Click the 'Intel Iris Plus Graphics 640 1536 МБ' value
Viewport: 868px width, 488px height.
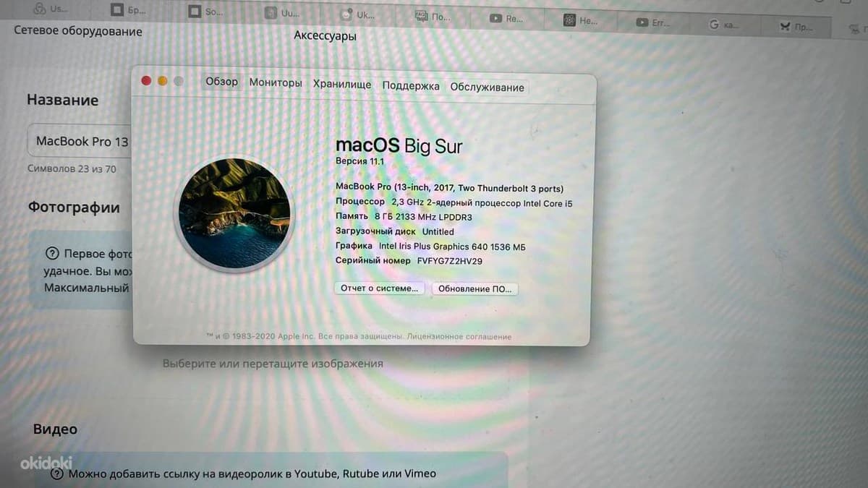pyautogui.click(x=452, y=247)
